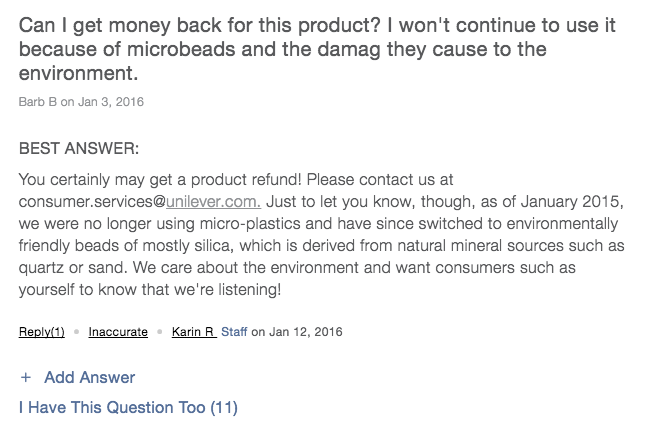
Task: Click the dot separator after Reply(1)
Action: point(77,332)
